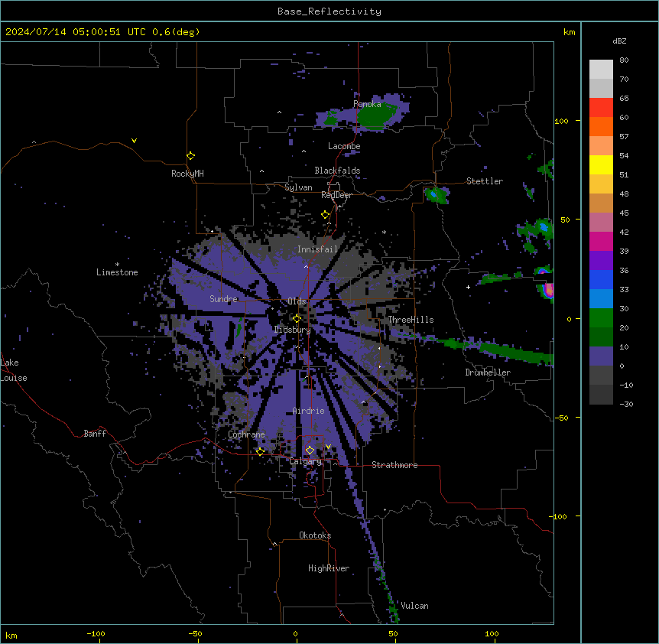This screenshot has height=644, width=659.
Task: Select the Calgary label
Action: tap(306, 461)
